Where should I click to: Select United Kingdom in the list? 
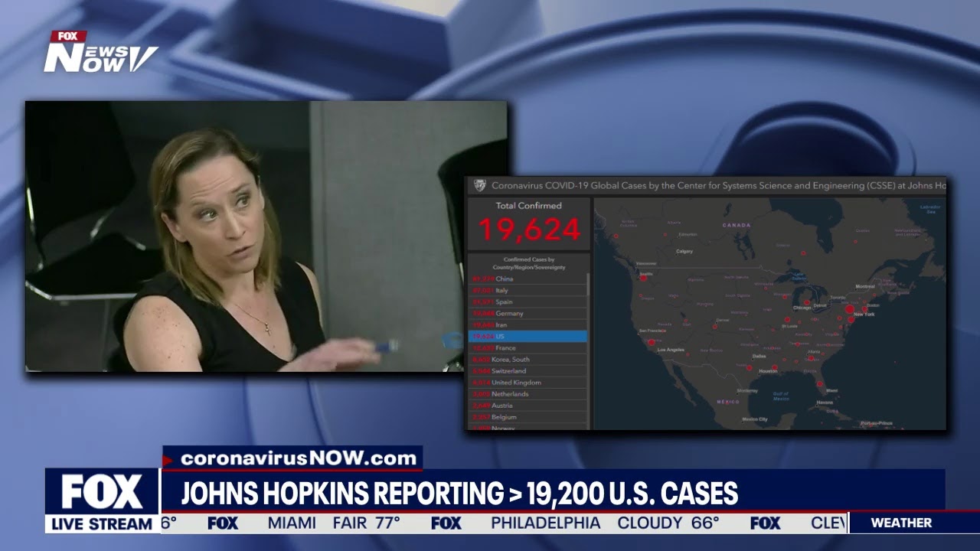(x=528, y=382)
